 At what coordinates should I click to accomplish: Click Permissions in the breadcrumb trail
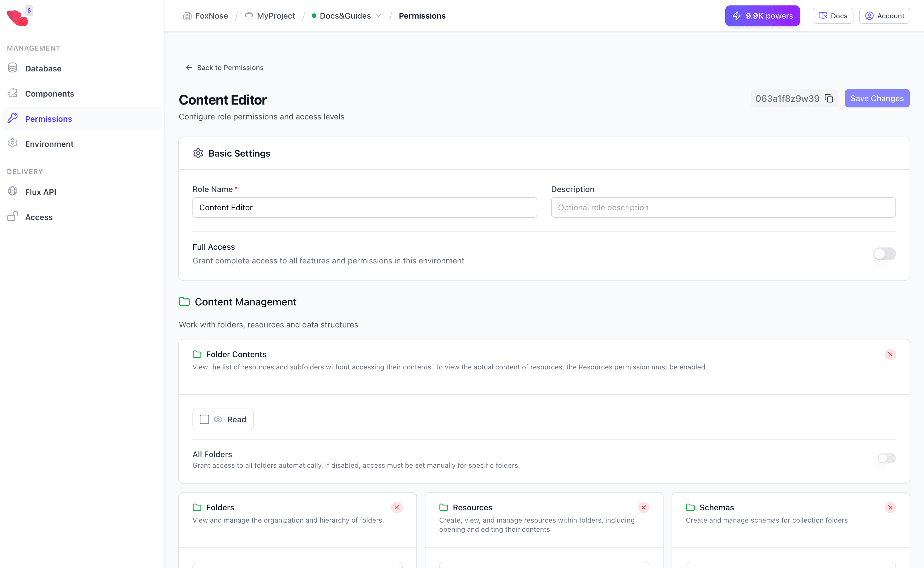click(422, 16)
